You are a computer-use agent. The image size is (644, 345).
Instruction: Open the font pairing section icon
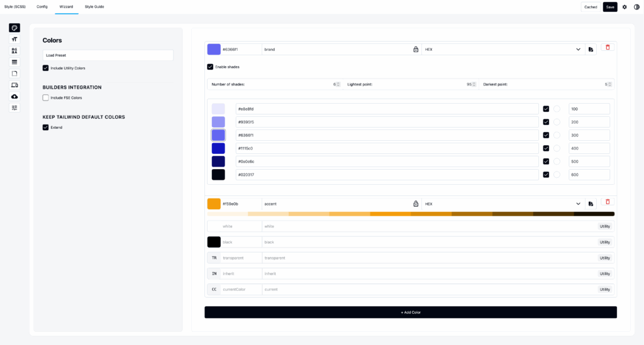pyautogui.click(x=14, y=51)
